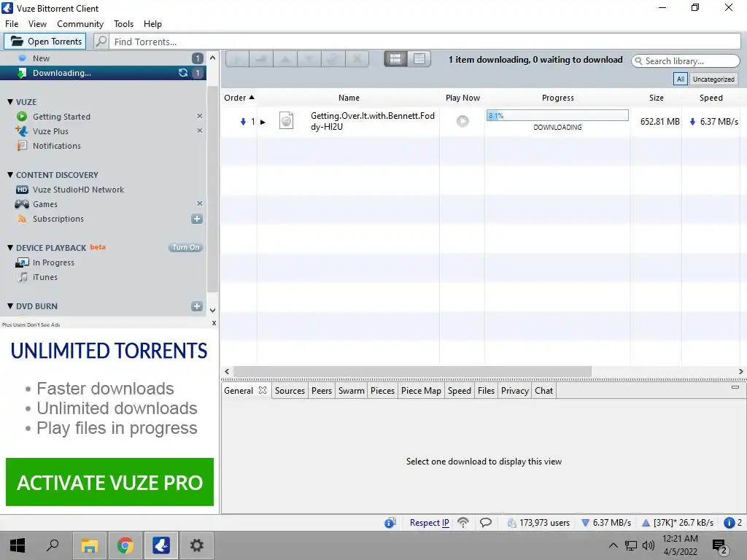Screen dimensions: 747x560
Task: Click the wifi/NAT status icon in the status bar
Action: point(463,522)
